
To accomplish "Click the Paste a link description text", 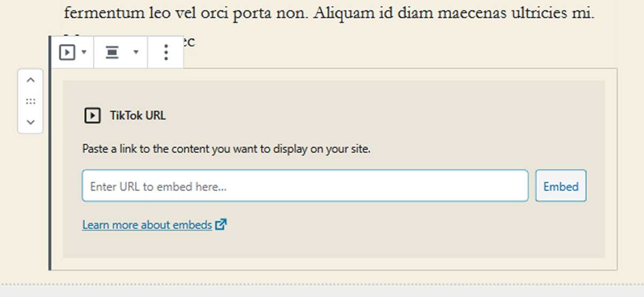I will (226, 149).
